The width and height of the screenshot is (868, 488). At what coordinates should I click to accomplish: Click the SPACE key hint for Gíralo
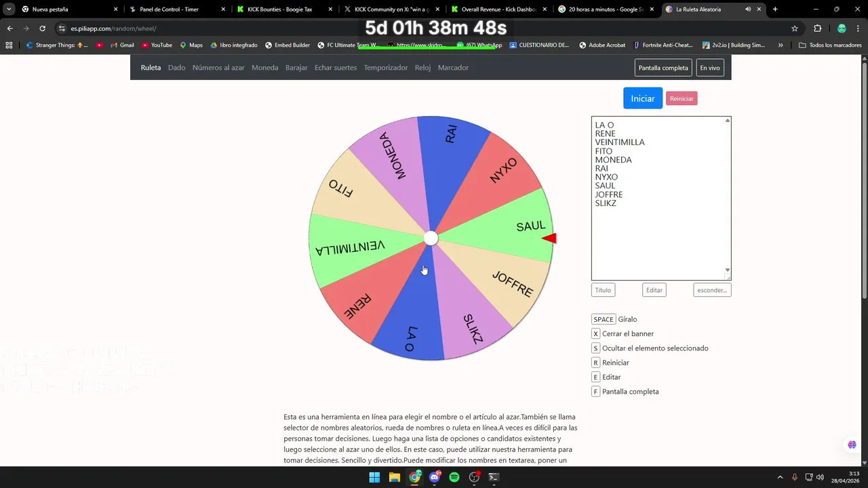tap(604, 319)
